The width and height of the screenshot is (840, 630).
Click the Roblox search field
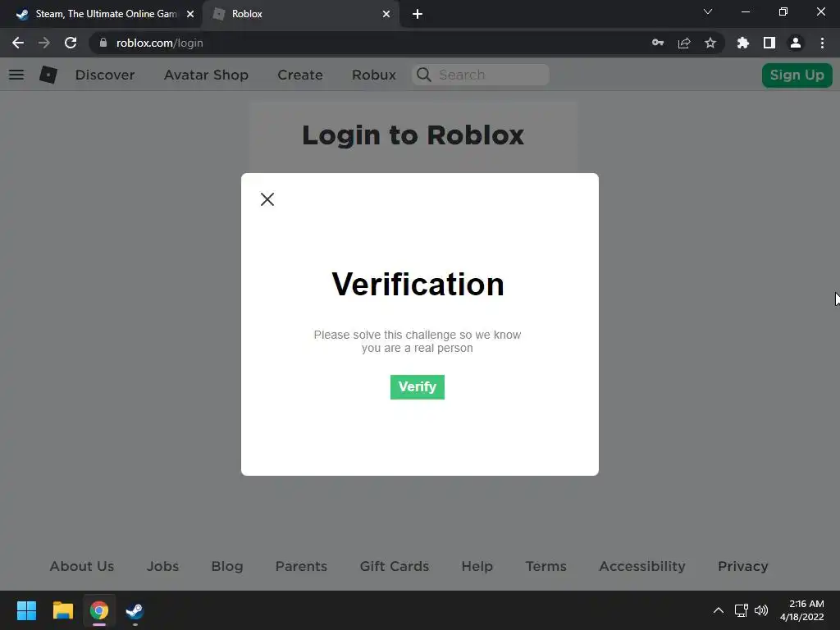tap(481, 75)
